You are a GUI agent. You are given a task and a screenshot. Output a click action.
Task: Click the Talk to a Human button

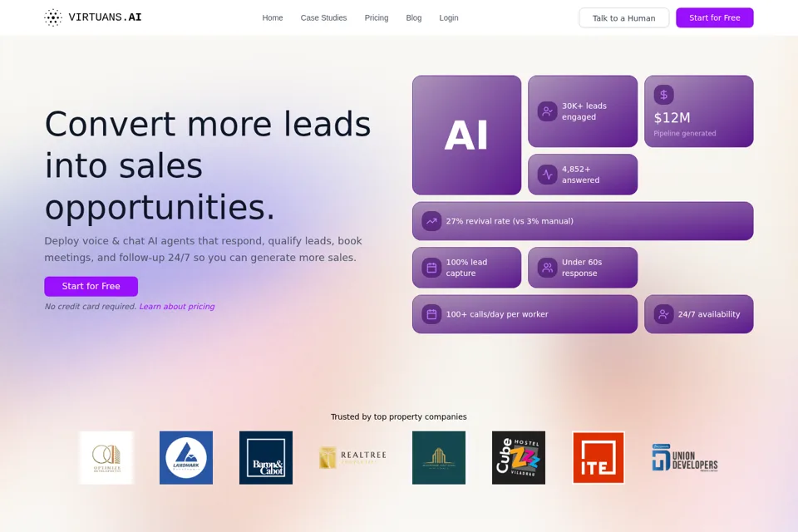[x=624, y=17]
